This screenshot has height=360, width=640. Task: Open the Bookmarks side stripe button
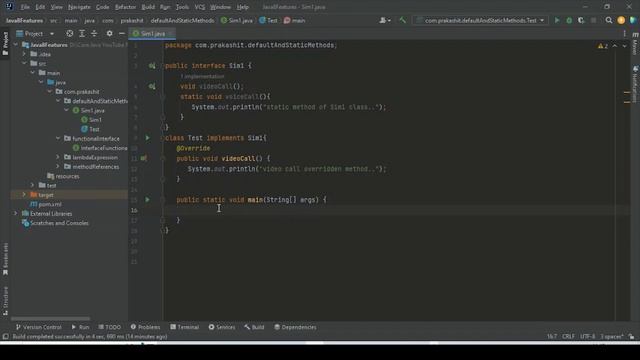[5, 258]
